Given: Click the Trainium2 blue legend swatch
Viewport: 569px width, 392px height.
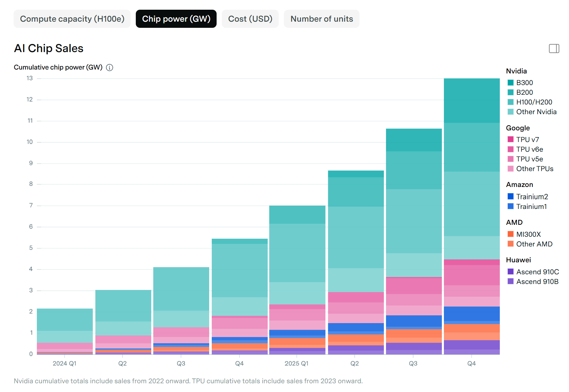Looking at the screenshot, I should (510, 197).
